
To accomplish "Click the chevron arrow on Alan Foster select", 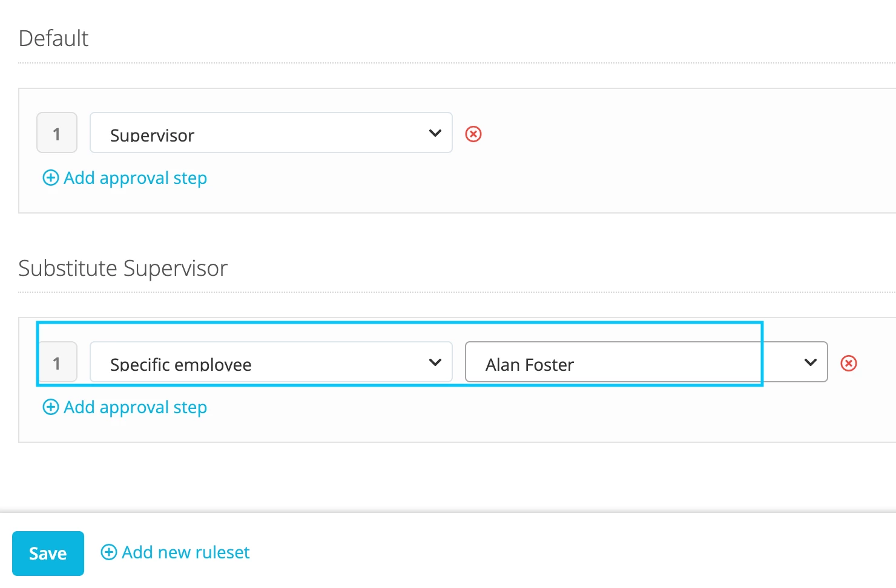I will click(811, 362).
